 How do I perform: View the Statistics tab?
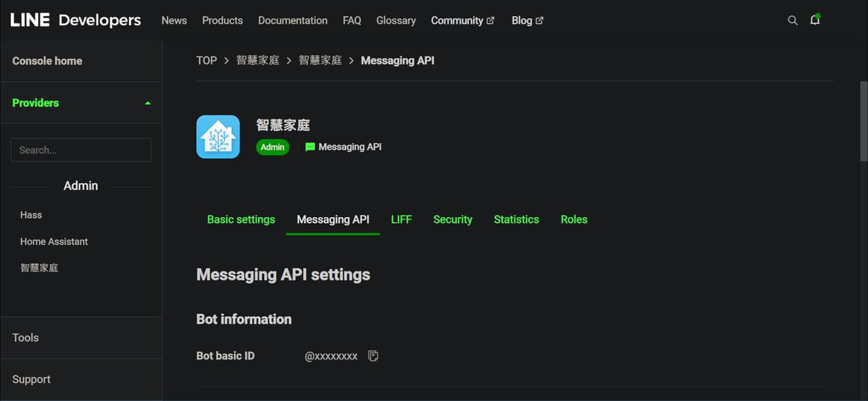coord(516,219)
